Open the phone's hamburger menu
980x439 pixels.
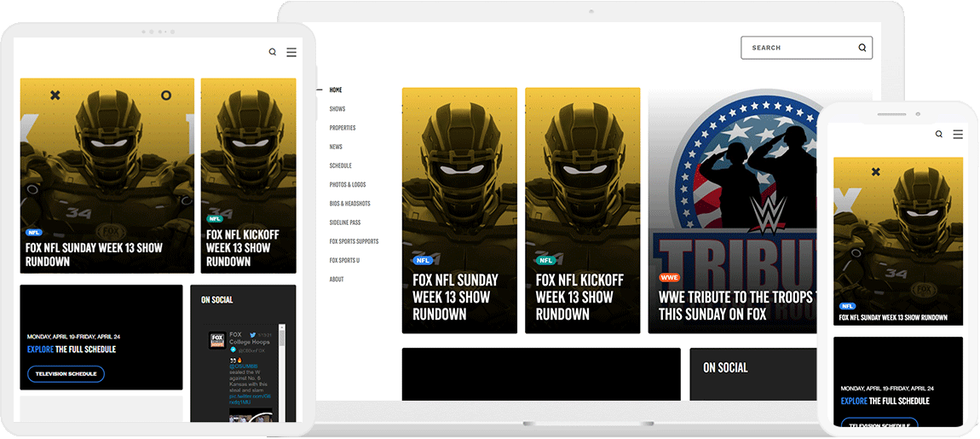pyautogui.click(x=958, y=135)
